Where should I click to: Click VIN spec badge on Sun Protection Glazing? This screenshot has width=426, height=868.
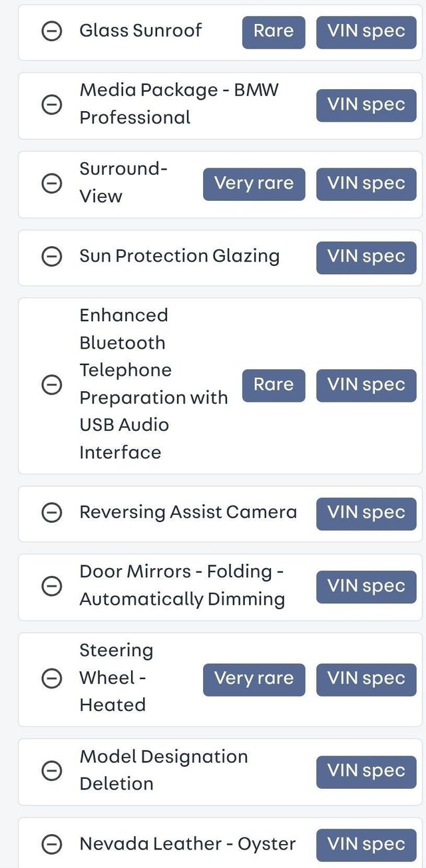click(x=366, y=257)
